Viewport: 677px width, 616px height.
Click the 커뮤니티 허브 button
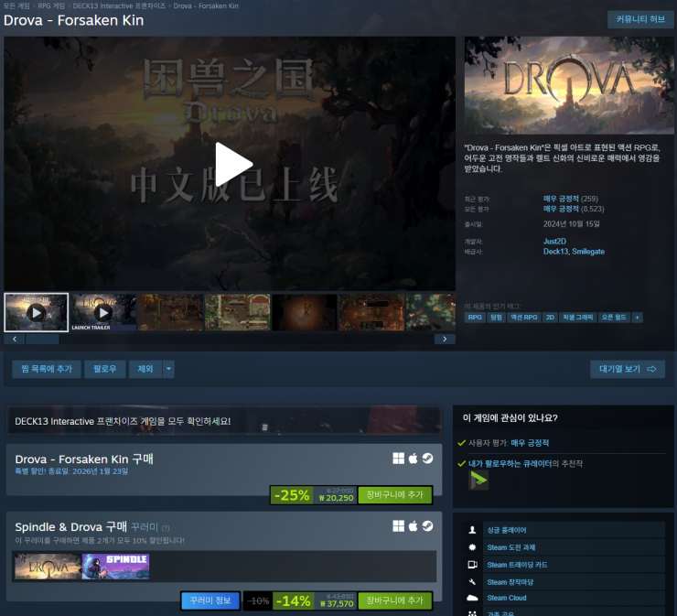pos(639,19)
